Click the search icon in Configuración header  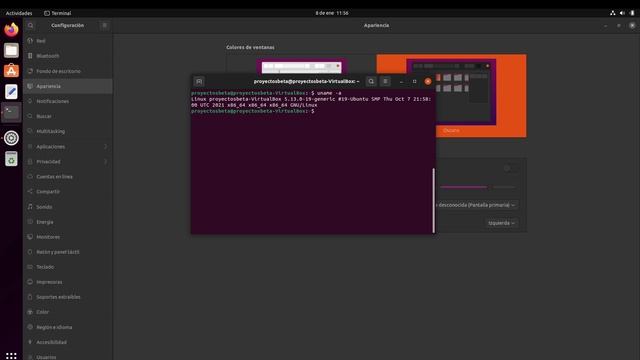click(31, 25)
